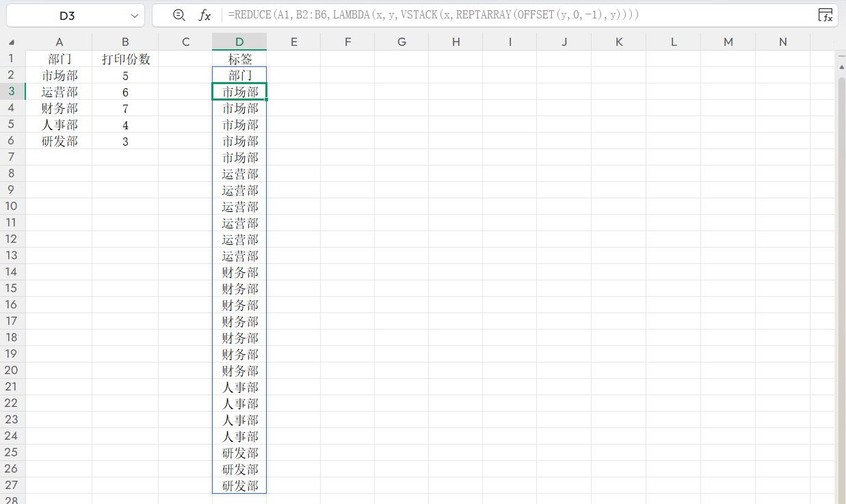Click the formula bar expand icon at far right

825,15
